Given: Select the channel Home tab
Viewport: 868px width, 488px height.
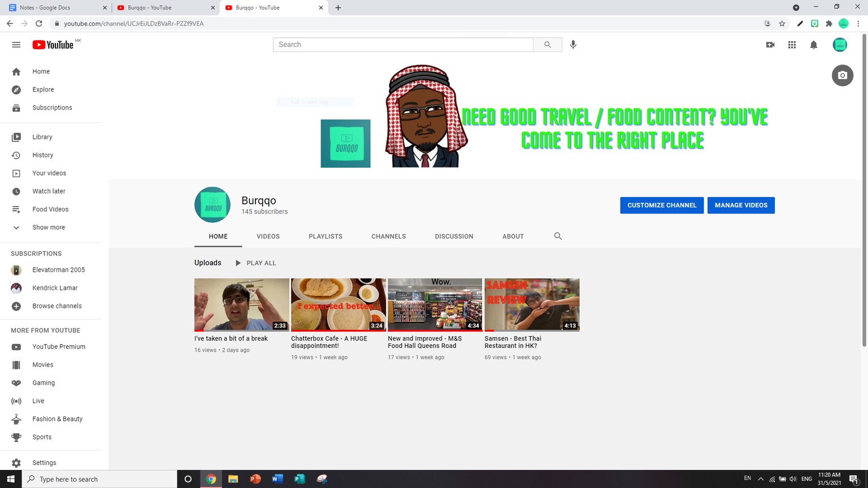Looking at the screenshot, I should coord(218,237).
